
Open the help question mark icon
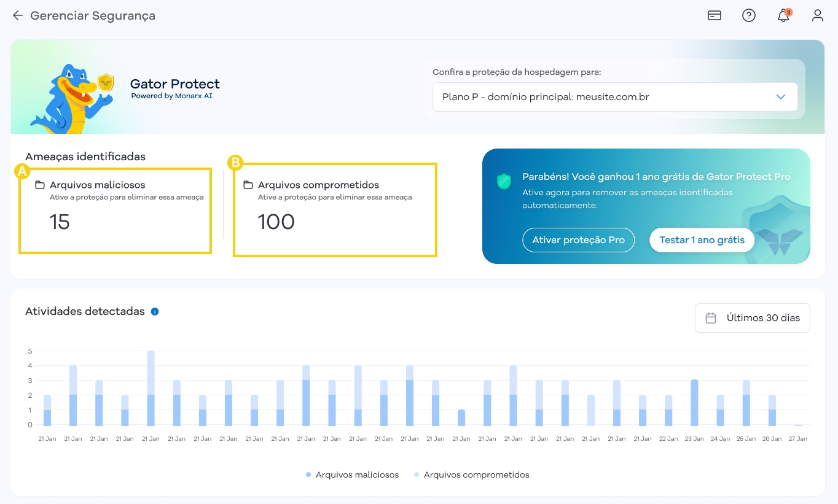tap(749, 15)
